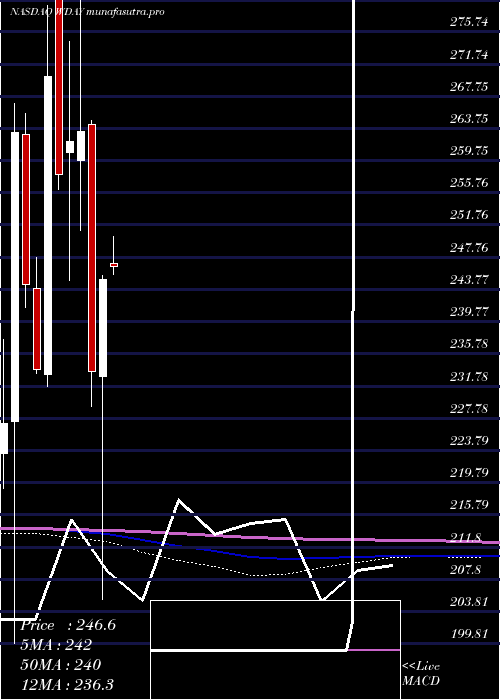The height and width of the screenshot is (700, 500).
Task: Click the 275.74 price axis label
Action: point(469,22)
